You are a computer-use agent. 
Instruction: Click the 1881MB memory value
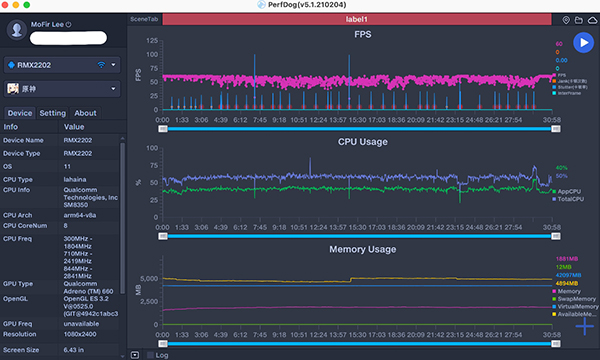coord(567,259)
